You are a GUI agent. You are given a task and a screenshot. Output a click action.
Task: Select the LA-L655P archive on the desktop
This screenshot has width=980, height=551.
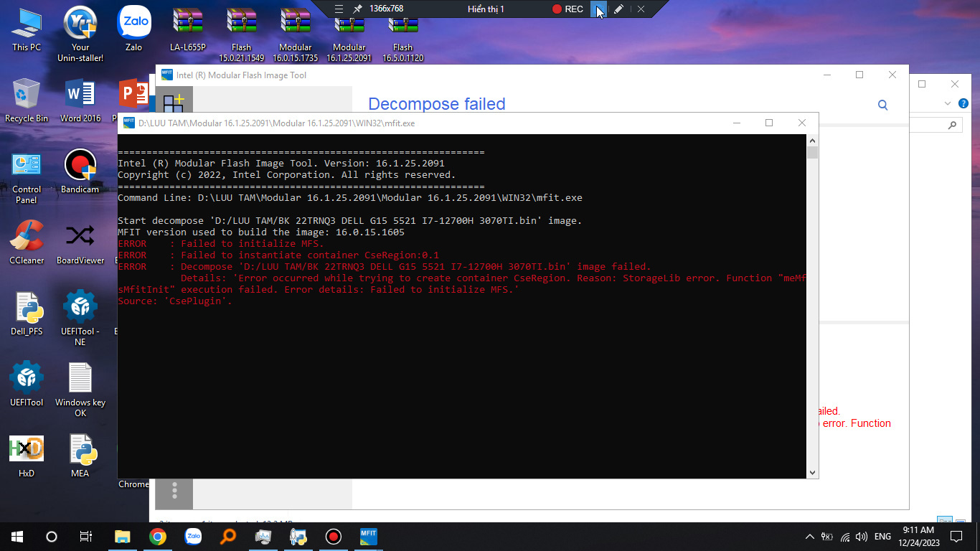(x=188, y=29)
